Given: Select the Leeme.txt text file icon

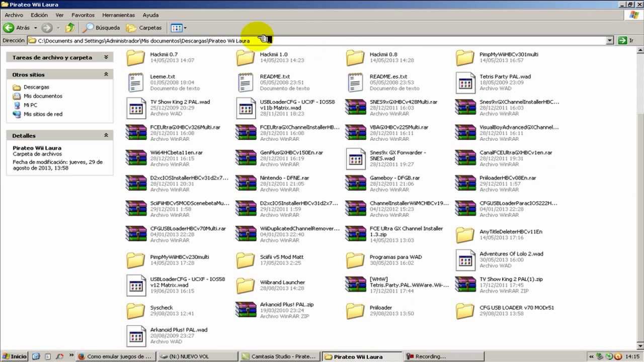Looking at the screenshot, I should [x=136, y=82].
